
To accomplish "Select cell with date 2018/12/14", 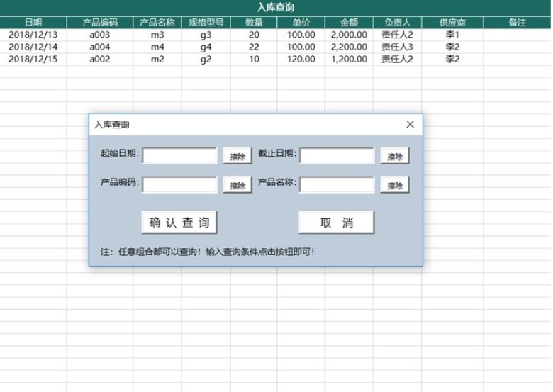I will [33, 47].
